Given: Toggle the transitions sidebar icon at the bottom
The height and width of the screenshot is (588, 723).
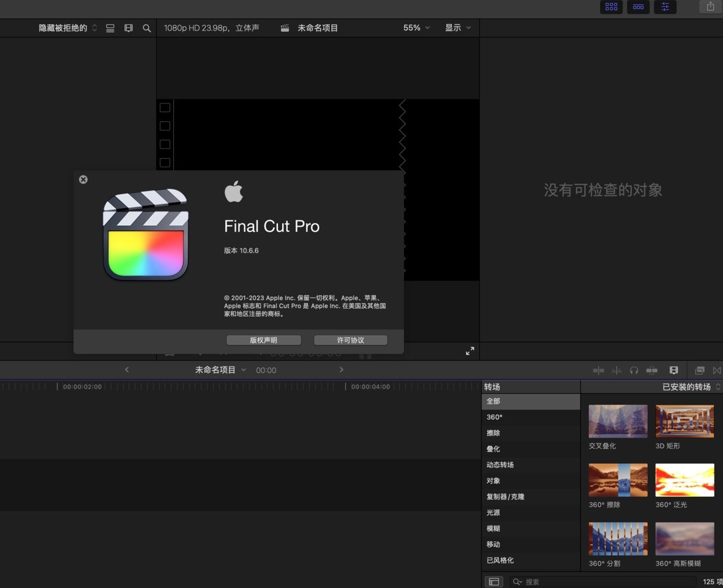Looking at the screenshot, I should point(494,582).
